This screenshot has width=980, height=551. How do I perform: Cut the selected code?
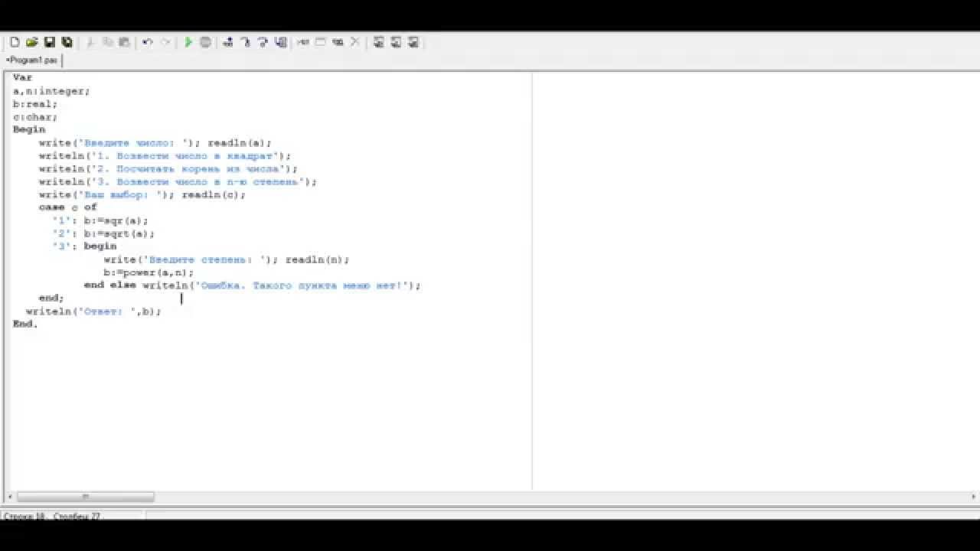90,42
